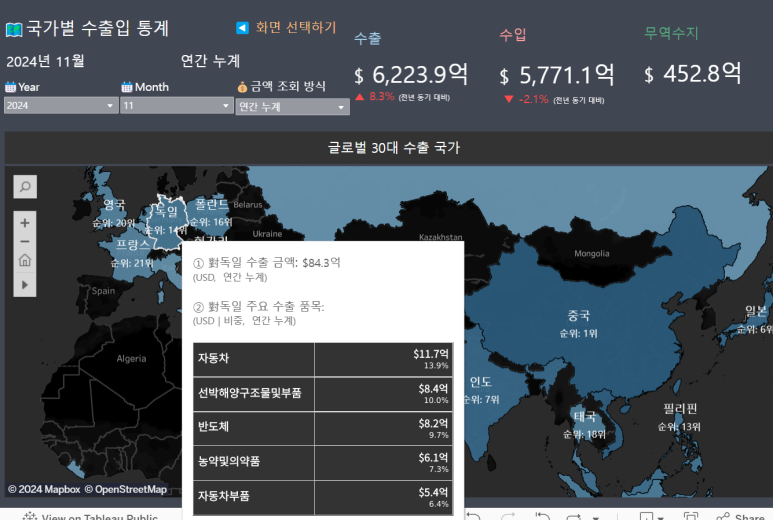
Task: Select 태국 label on the map
Action: [585, 416]
